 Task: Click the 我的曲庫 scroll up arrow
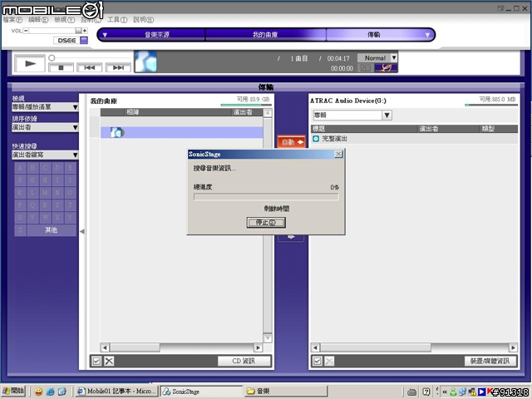point(268,113)
